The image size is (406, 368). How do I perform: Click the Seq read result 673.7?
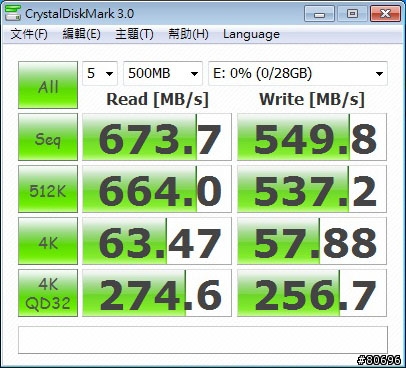point(157,137)
